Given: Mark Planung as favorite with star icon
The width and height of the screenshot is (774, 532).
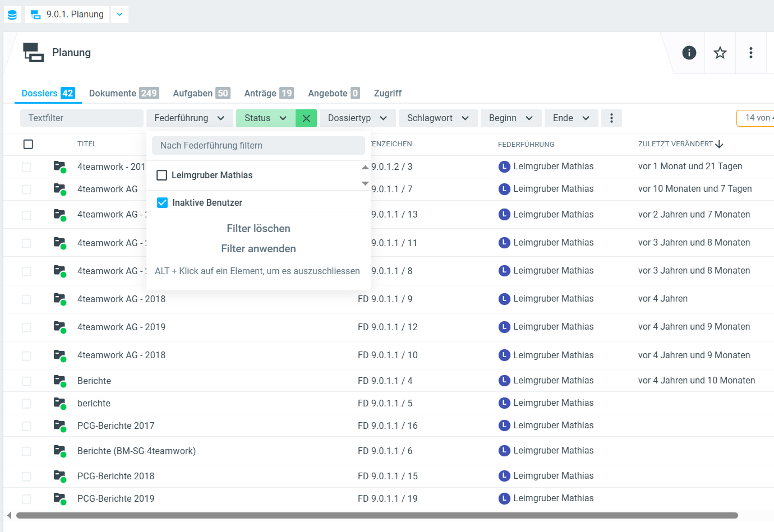Looking at the screenshot, I should 720,53.
